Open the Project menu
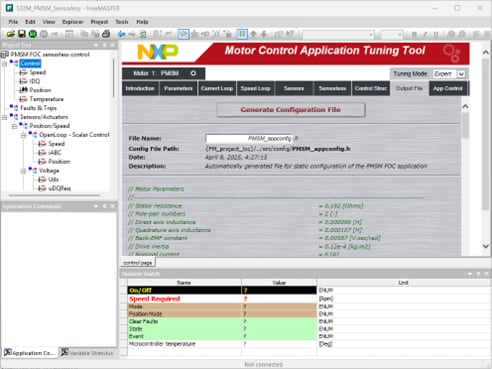The width and height of the screenshot is (492, 369). coord(99,22)
